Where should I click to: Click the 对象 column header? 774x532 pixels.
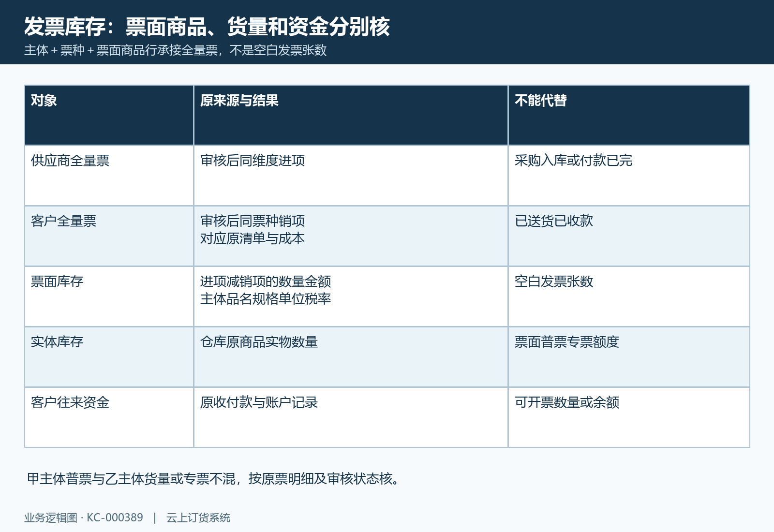109,115
